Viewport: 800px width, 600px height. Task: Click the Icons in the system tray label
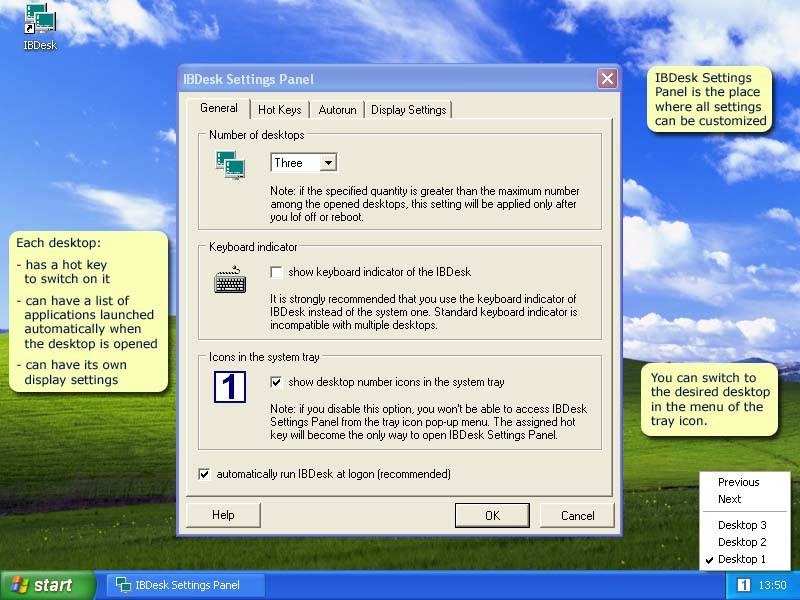(264, 357)
